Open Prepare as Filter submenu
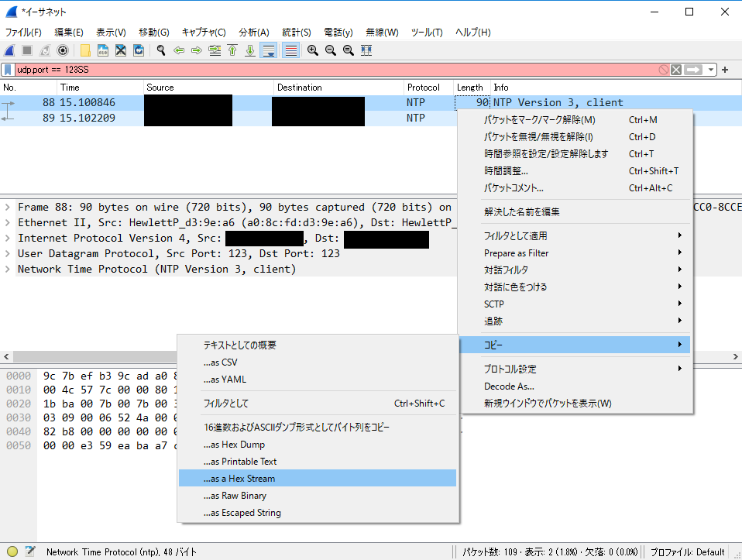 tap(575, 253)
